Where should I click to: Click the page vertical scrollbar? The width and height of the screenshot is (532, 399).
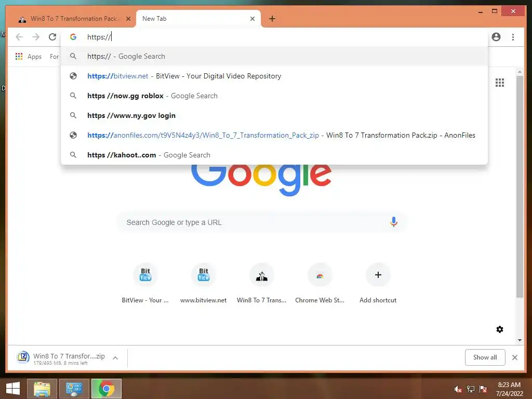coord(520,187)
